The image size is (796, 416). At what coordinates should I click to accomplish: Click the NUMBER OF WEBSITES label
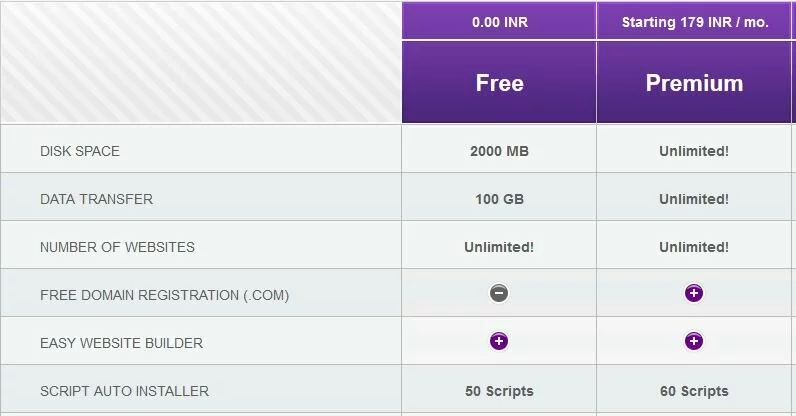117,247
